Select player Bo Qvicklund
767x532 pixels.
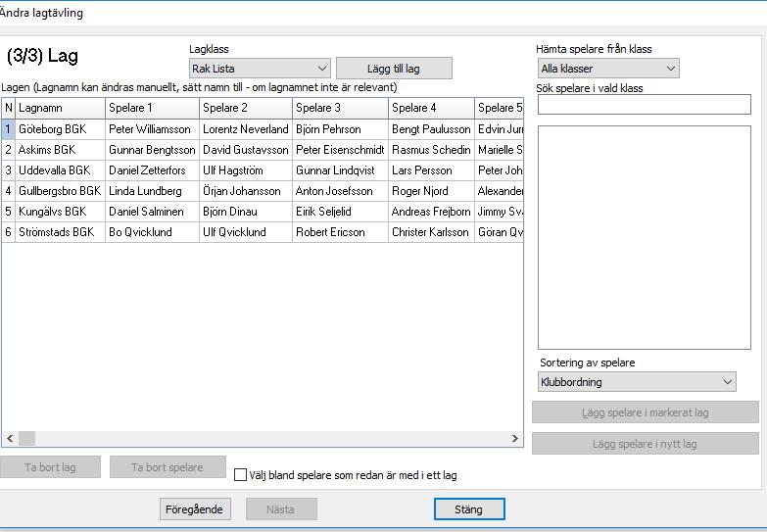(x=152, y=232)
